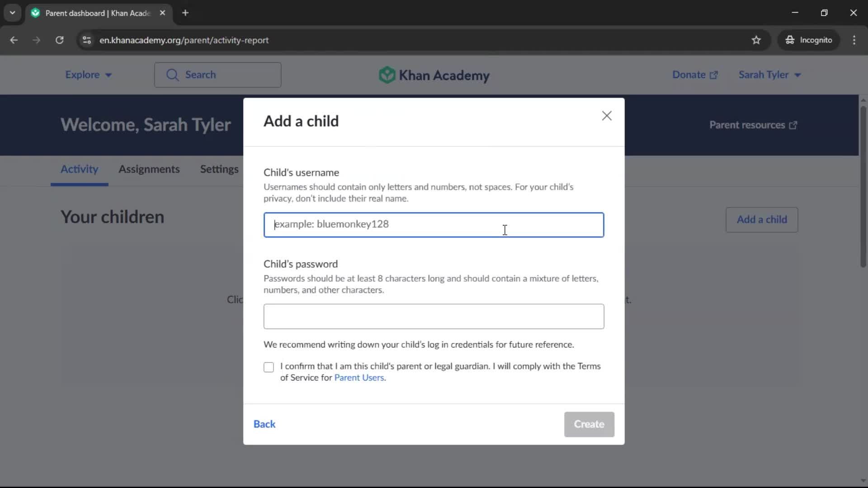Image resolution: width=868 pixels, height=488 pixels.
Task: Switch to the Settings tab
Action: coord(219,169)
